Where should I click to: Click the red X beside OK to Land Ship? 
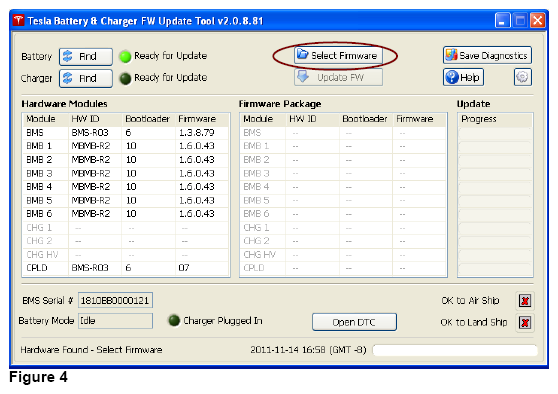(525, 323)
